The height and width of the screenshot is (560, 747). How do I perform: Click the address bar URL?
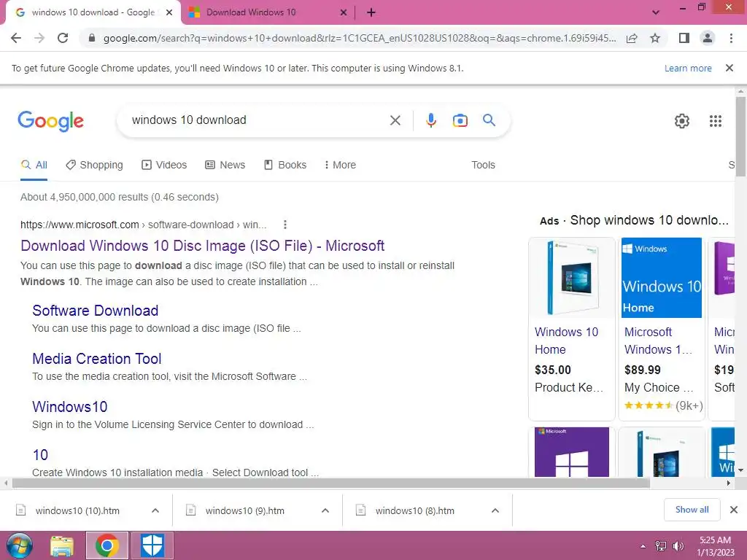359,38
